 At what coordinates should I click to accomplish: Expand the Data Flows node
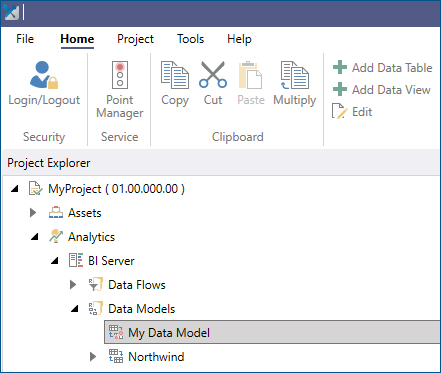coord(73,285)
